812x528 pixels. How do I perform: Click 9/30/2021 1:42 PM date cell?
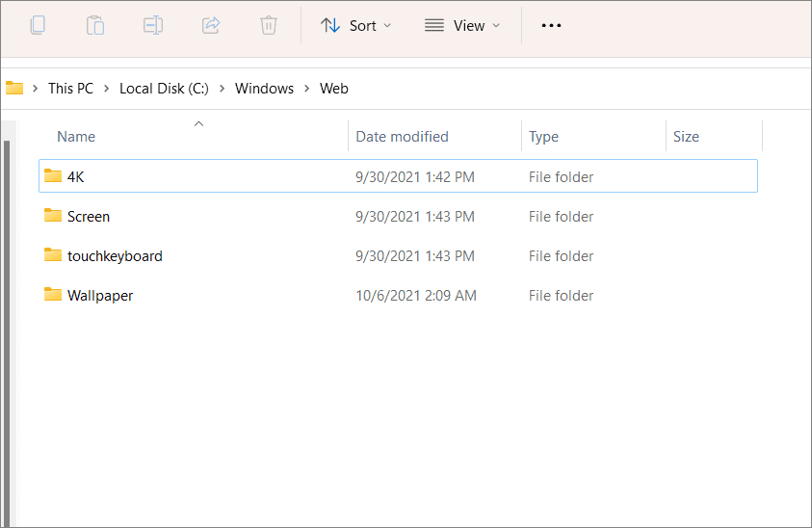415,177
